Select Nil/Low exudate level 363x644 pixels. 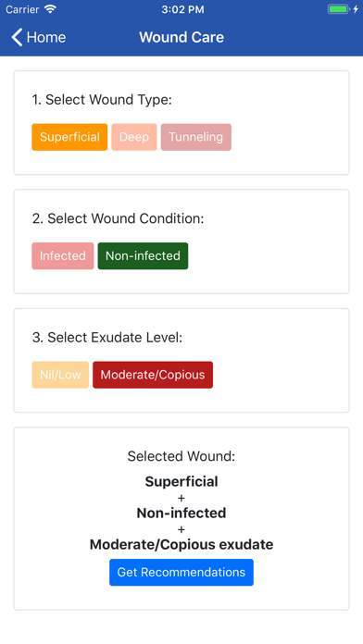coord(60,375)
